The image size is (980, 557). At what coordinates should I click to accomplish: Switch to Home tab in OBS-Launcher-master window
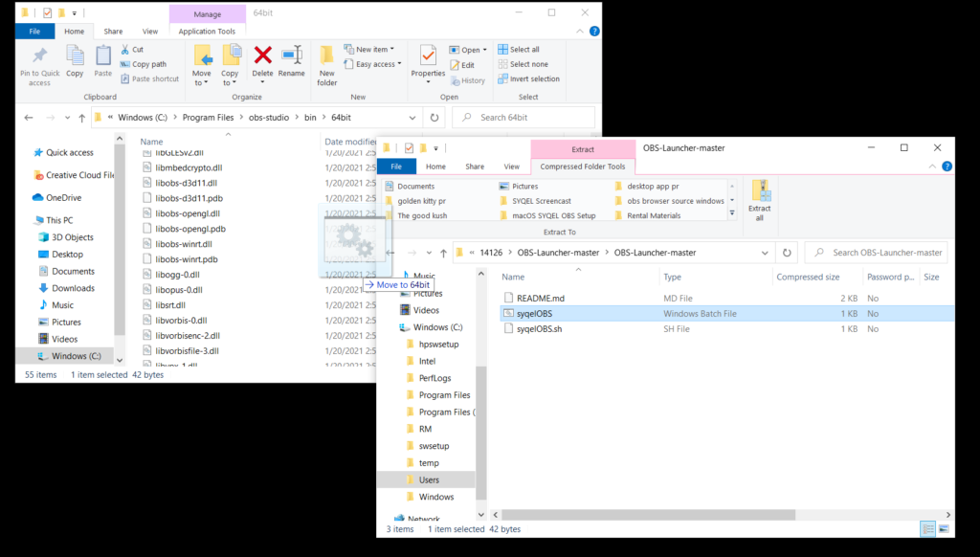coord(435,167)
